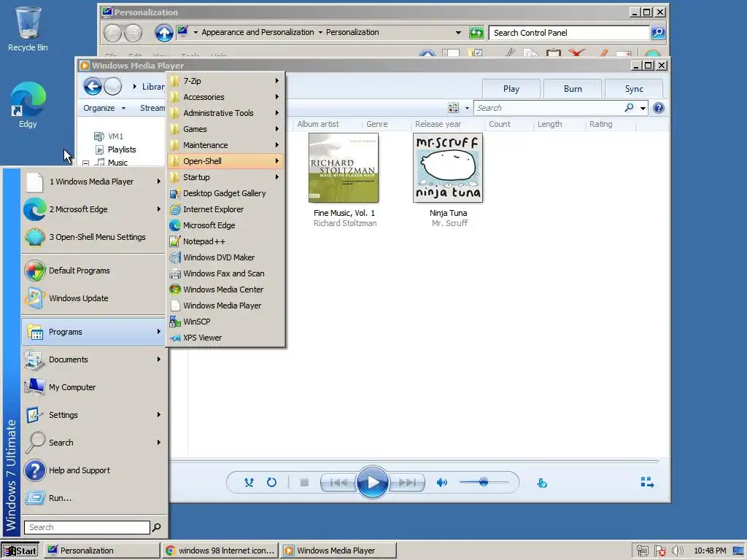
Task: Open the Sync tab in Media Player
Action: pyautogui.click(x=634, y=88)
